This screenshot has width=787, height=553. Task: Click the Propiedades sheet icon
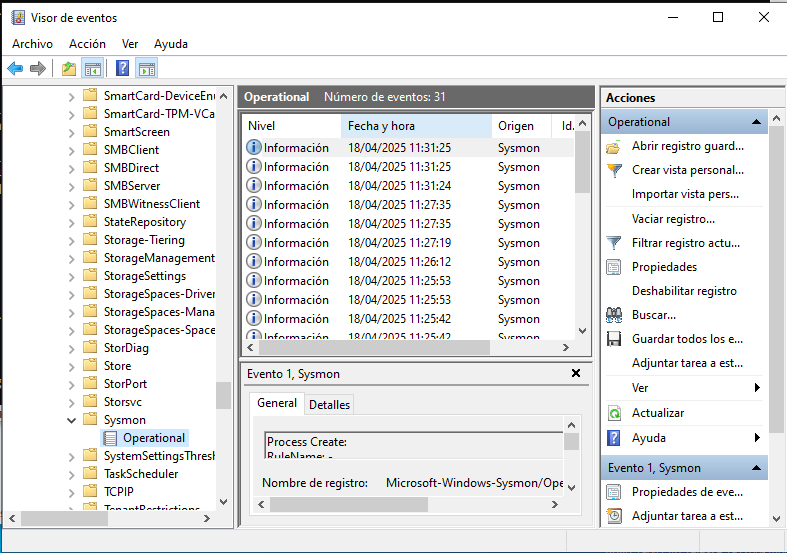(614, 267)
